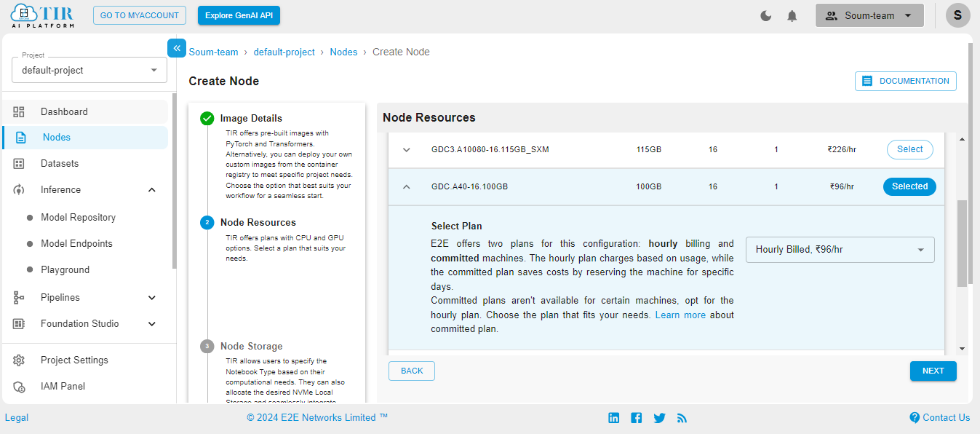Viewport: 980px width, 434px height.
Task: Click the E2E Networks Limited copyright link
Action: (317, 418)
